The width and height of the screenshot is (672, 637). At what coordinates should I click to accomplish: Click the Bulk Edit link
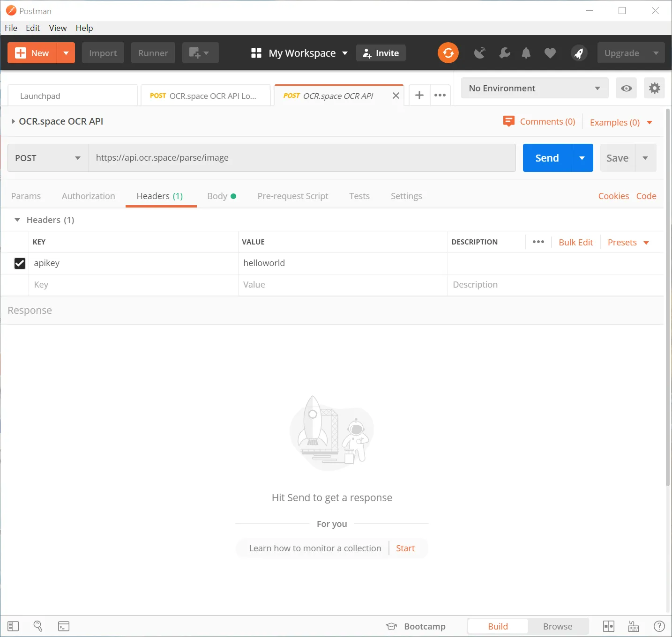click(x=575, y=242)
